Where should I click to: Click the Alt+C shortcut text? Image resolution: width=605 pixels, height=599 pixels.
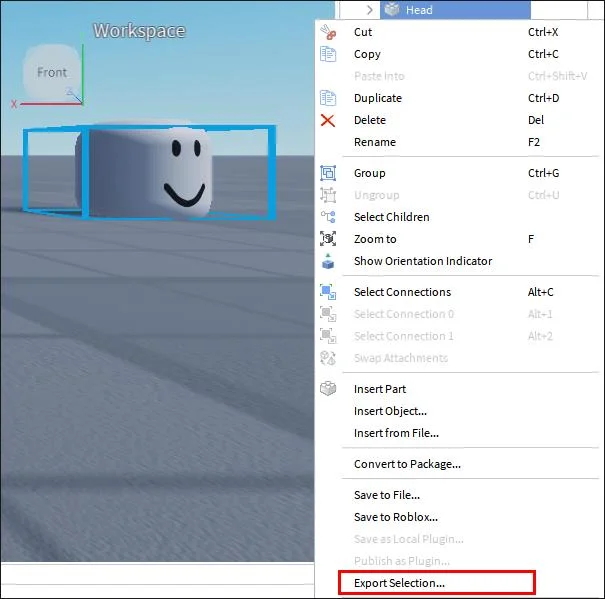[540, 292]
